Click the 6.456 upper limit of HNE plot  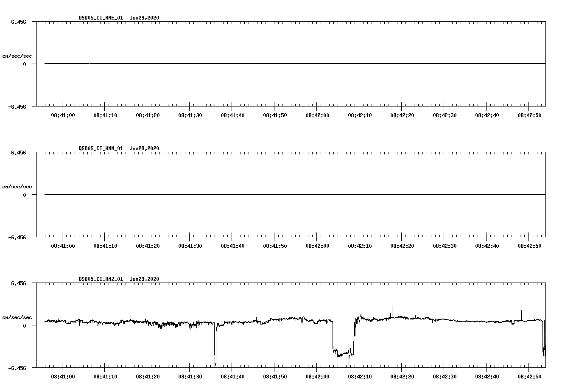(19, 22)
